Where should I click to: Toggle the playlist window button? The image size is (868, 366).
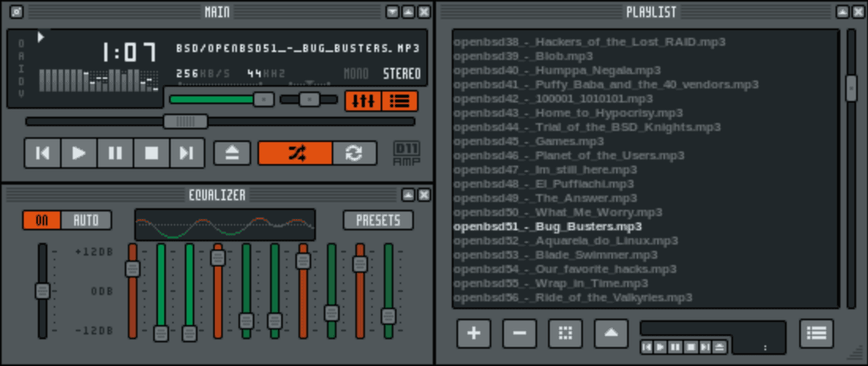click(x=400, y=101)
